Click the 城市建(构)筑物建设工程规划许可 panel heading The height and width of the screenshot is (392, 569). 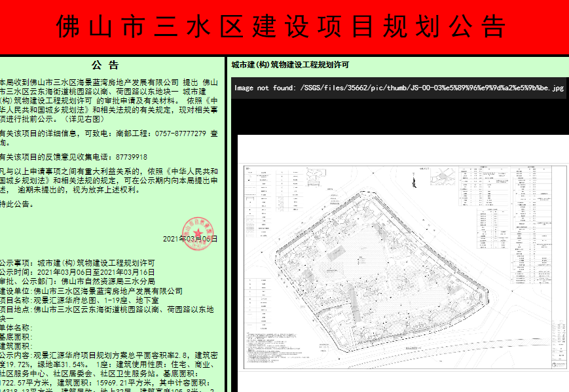291,65
